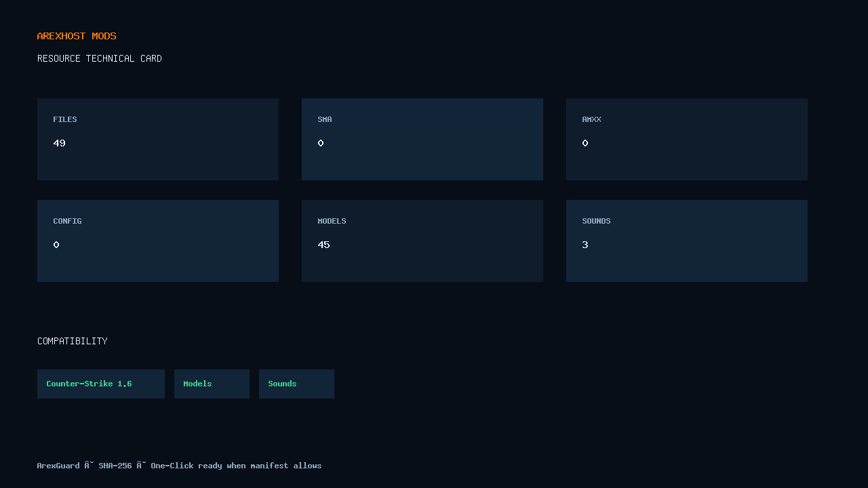This screenshot has width=868, height=488.
Task: Click the Counter-Strike 1.6 compatibility tag
Action: tap(101, 384)
